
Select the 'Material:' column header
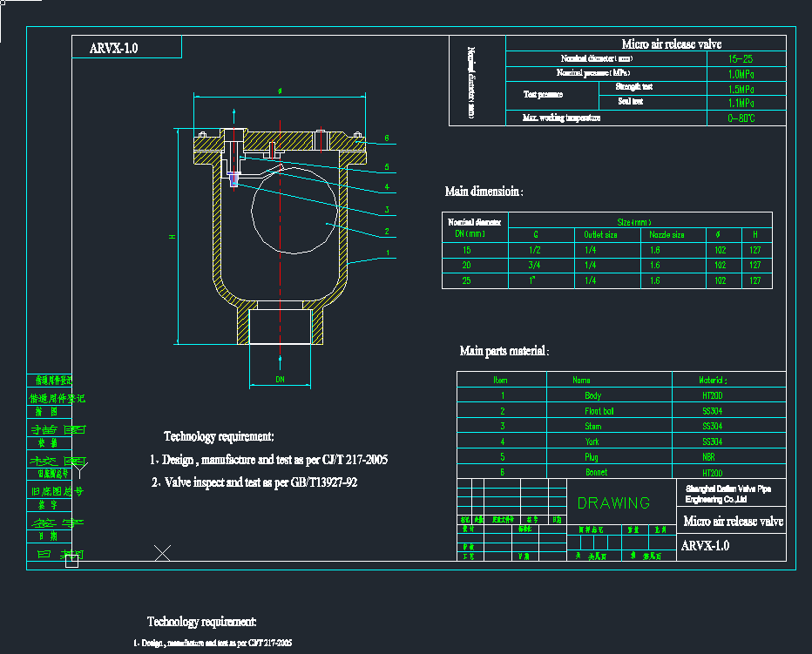pyautogui.click(x=713, y=380)
